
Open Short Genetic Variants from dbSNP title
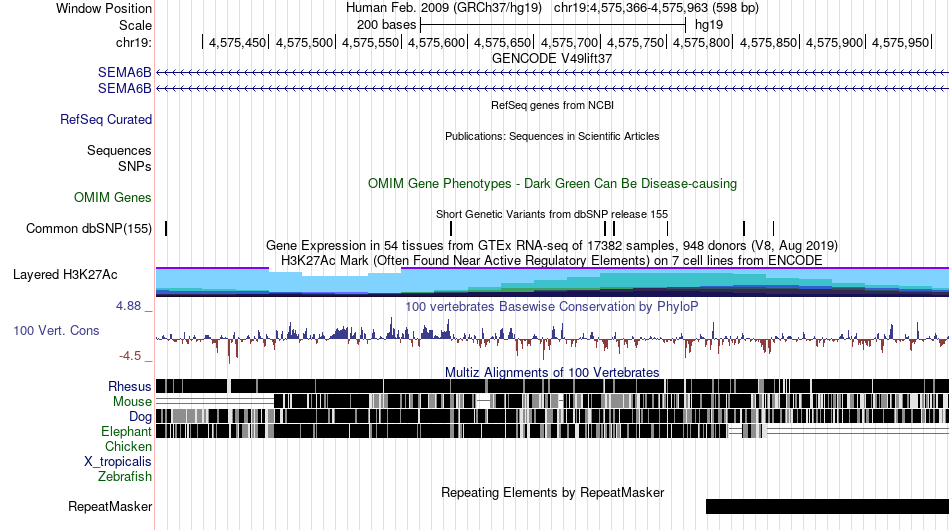(552, 214)
